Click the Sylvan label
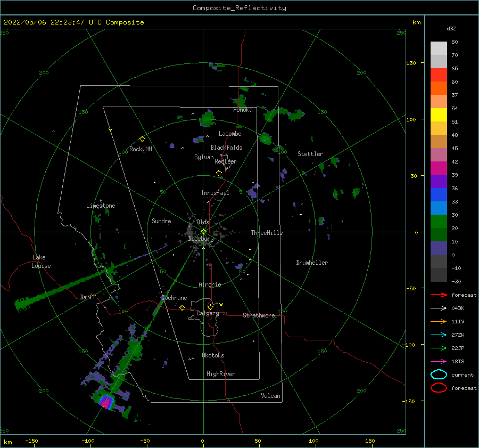The width and height of the screenshot is (479, 448). click(x=204, y=157)
